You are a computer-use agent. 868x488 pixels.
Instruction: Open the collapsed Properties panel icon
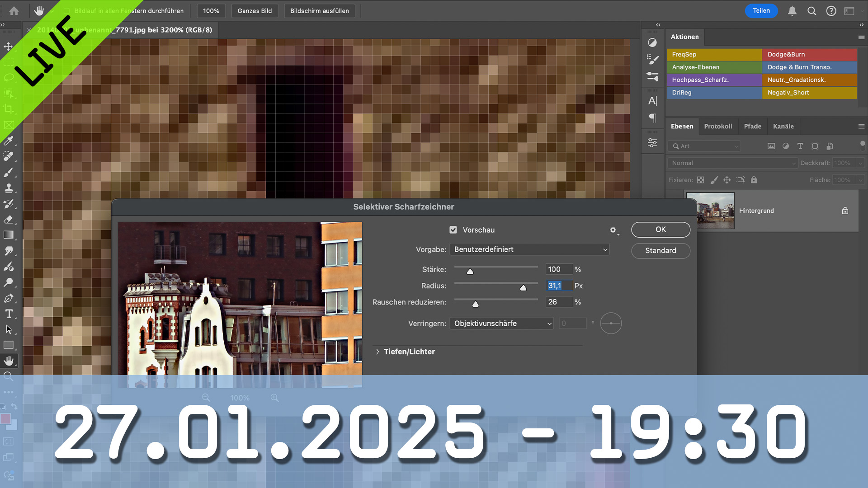652,143
